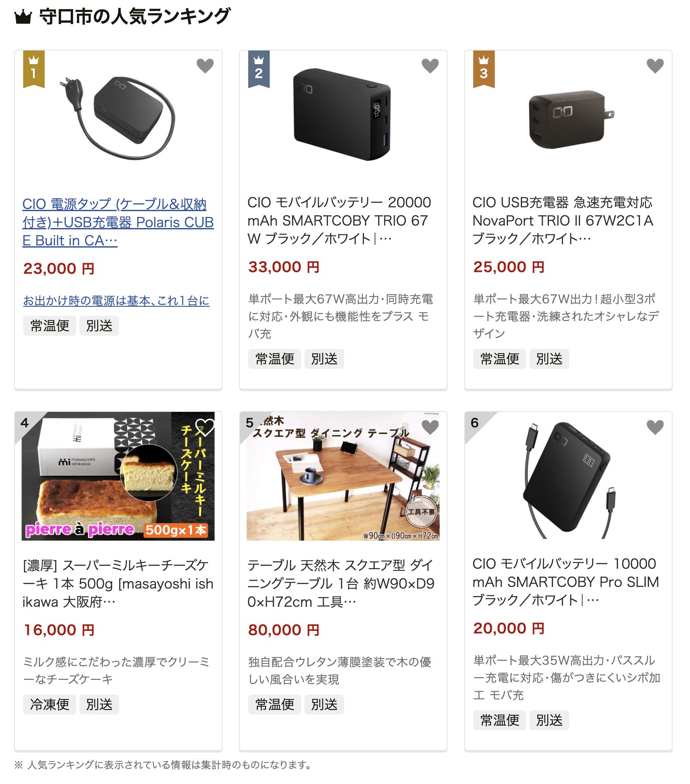Click 別送 tag on dining table item
690x784 pixels.
click(x=324, y=704)
